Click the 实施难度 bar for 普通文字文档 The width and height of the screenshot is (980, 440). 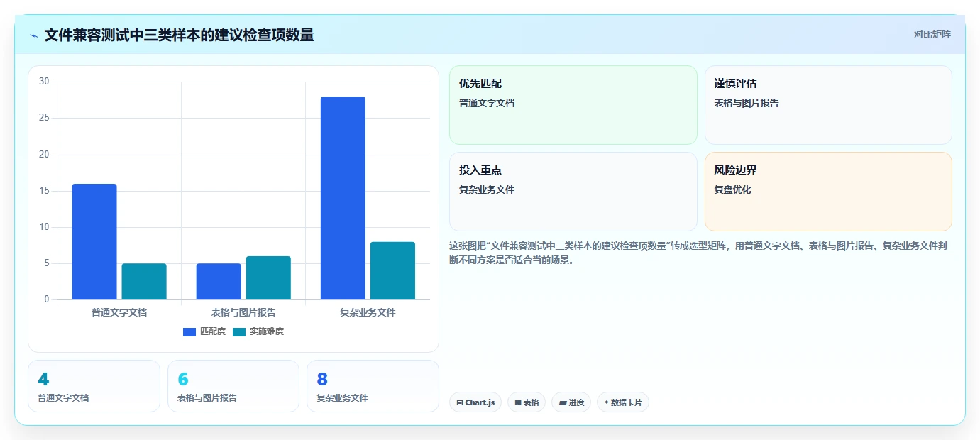pyautogui.click(x=144, y=282)
